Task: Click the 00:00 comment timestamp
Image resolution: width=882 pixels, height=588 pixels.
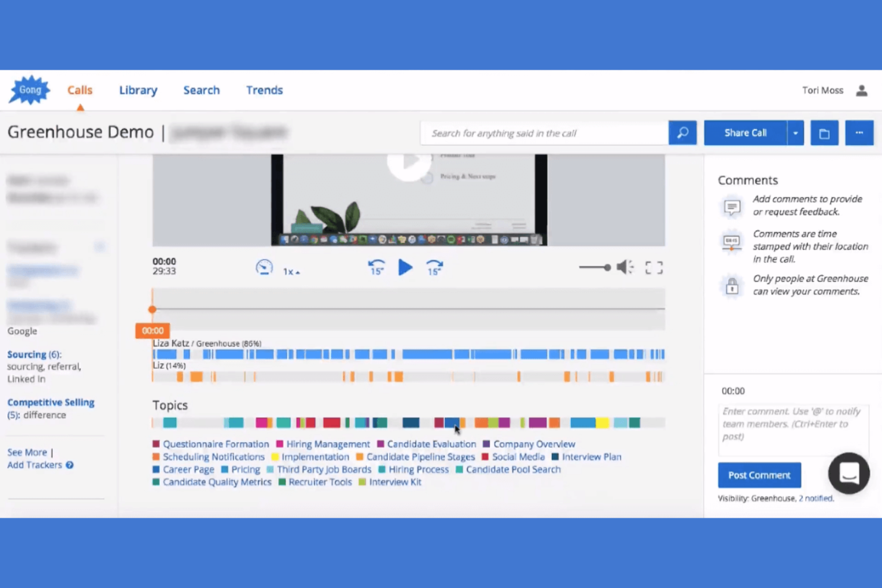Action: [733, 391]
